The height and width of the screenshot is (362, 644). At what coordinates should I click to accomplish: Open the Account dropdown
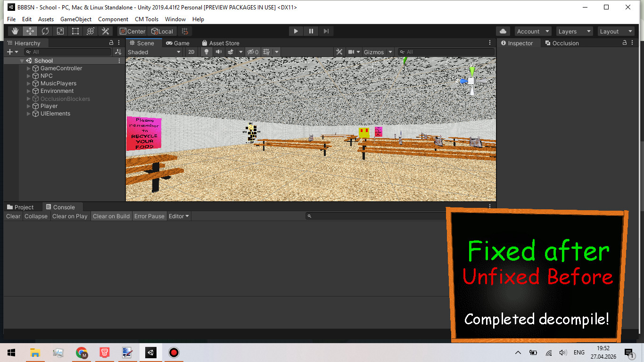click(533, 31)
